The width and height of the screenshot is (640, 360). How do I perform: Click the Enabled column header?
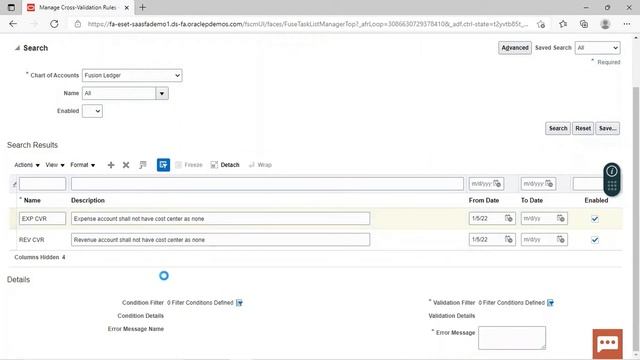pyautogui.click(x=596, y=200)
